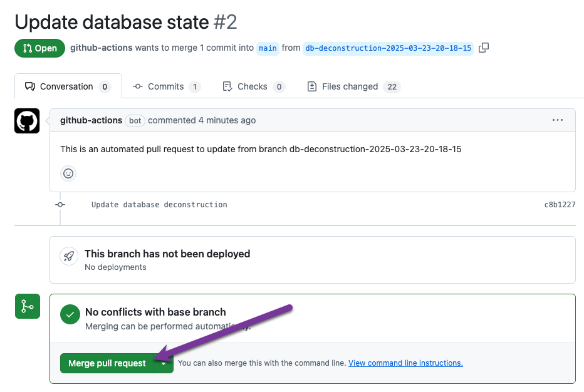Click the Open pull request status badge
Screen dimensions: 584x392
tap(40, 48)
